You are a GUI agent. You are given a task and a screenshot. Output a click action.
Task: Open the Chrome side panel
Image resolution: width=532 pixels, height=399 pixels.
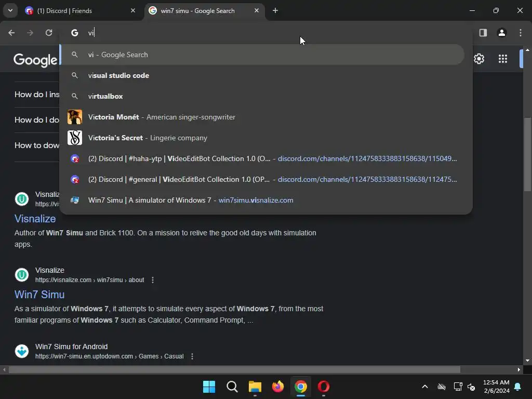pos(483,33)
